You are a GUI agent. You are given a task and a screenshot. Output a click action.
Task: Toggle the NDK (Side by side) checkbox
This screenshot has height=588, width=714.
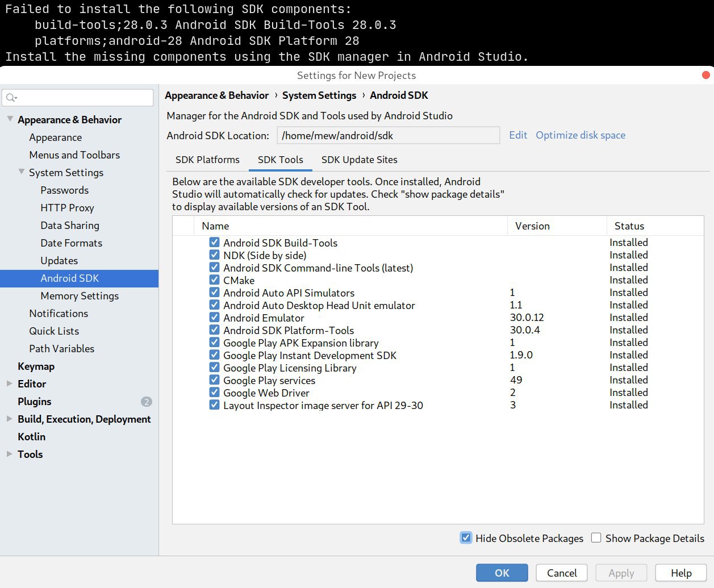pyautogui.click(x=214, y=255)
